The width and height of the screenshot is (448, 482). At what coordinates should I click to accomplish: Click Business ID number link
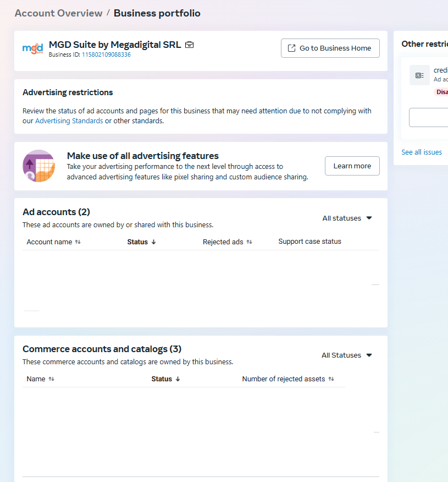click(x=106, y=54)
